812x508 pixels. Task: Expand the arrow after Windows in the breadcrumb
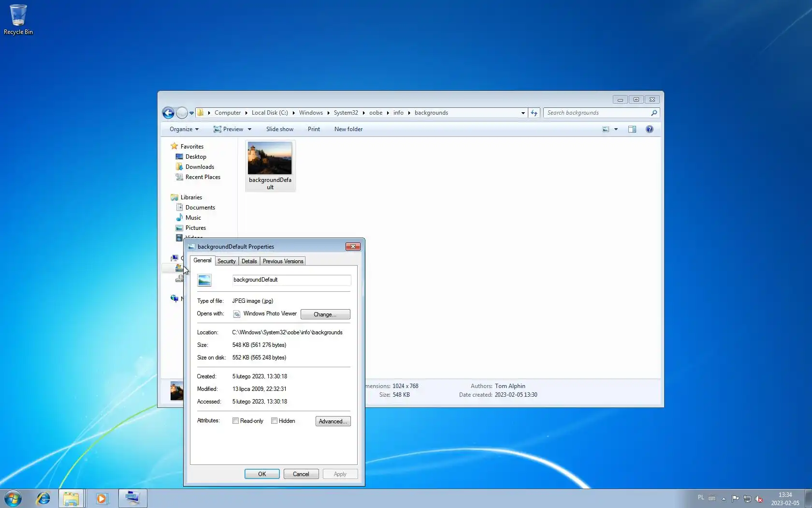[x=328, y=113]
